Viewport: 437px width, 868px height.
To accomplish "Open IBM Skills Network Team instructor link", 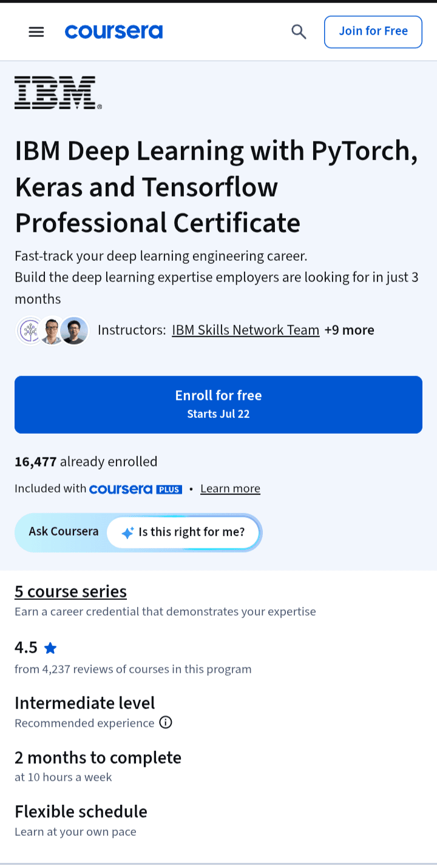I will (246, 330).
